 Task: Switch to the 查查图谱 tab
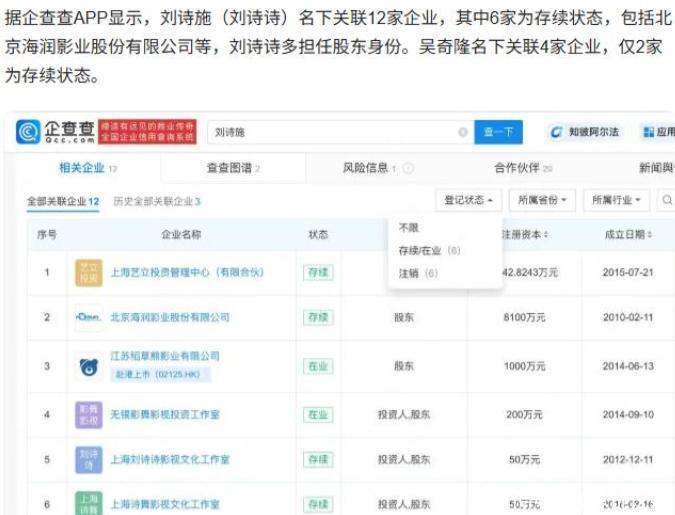pos(232,168)
